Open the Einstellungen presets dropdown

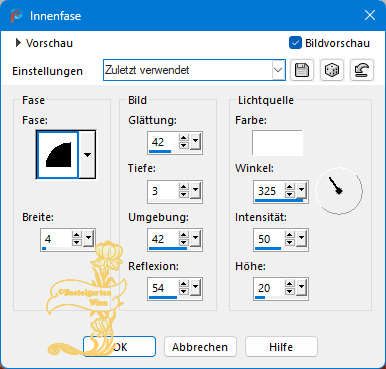(x=278, y=70)
